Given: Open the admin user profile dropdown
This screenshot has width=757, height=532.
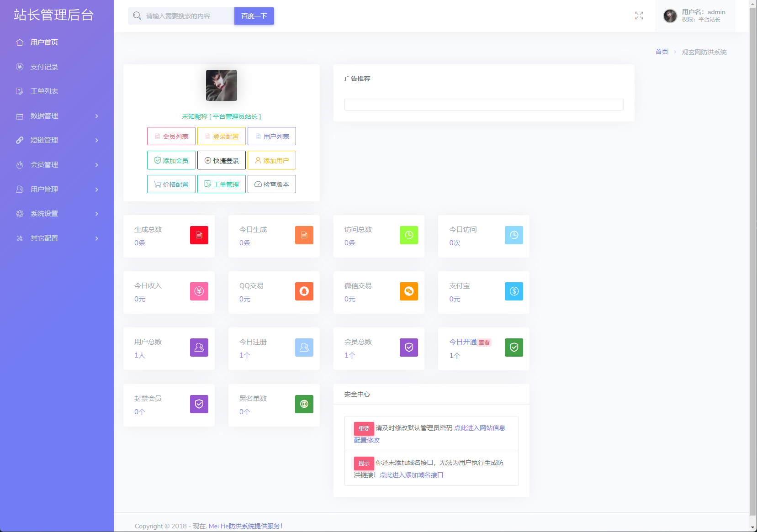Looking at the screenshot, I should 694,16.
